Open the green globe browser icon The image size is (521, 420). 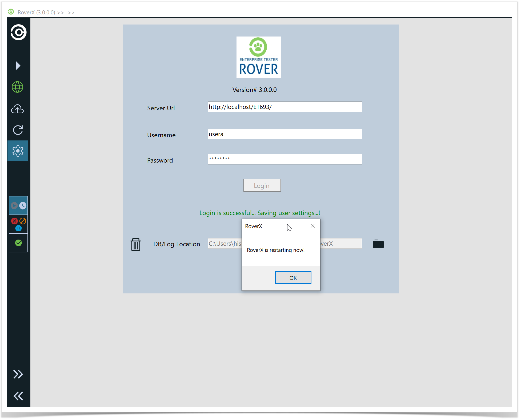(18, 87)
